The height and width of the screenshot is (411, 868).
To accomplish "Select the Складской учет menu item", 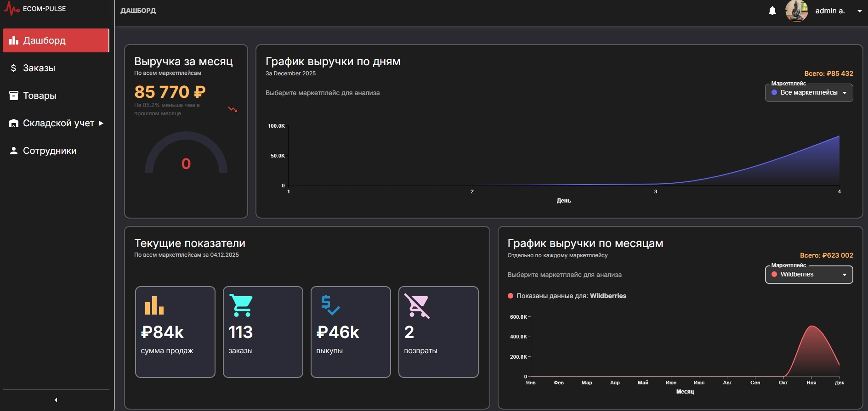I will [x=56, y=123].
